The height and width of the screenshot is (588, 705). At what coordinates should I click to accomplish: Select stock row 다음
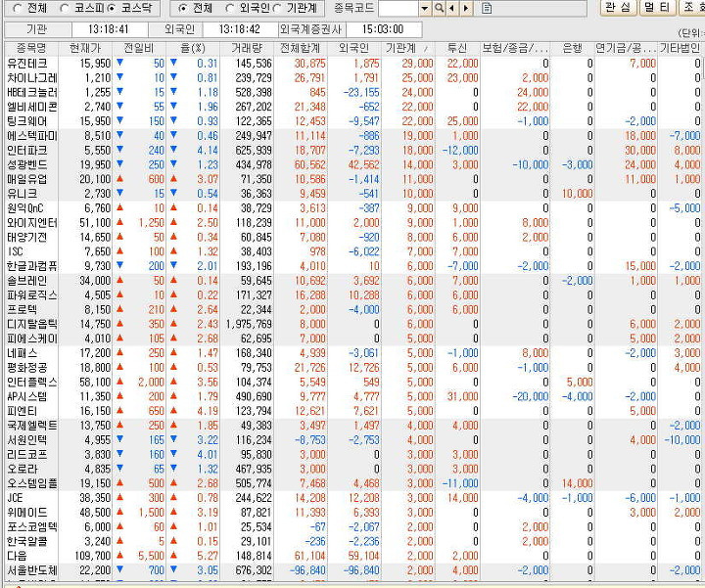(352, 556)
